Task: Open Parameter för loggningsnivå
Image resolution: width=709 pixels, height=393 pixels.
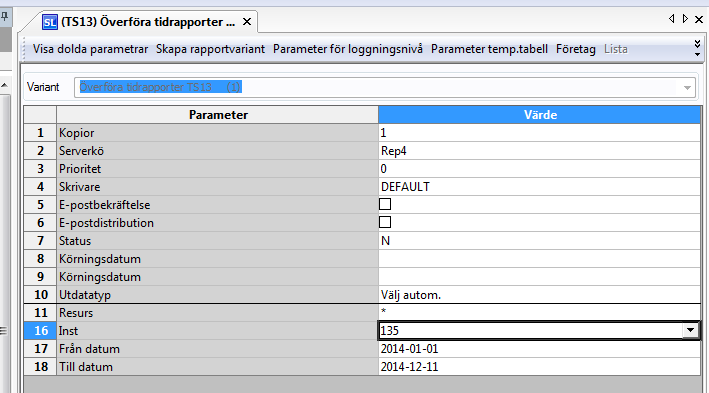Action: pos(348,49)
